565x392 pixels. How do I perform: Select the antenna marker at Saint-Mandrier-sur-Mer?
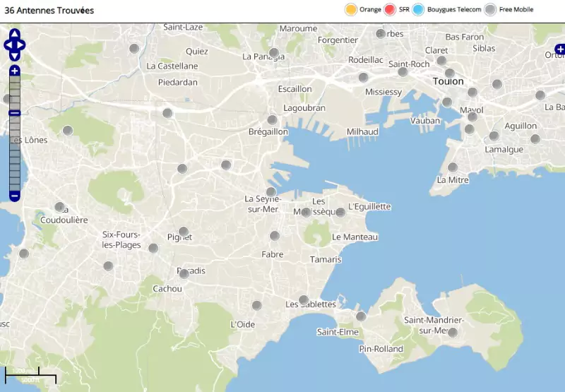pos(453,333)
